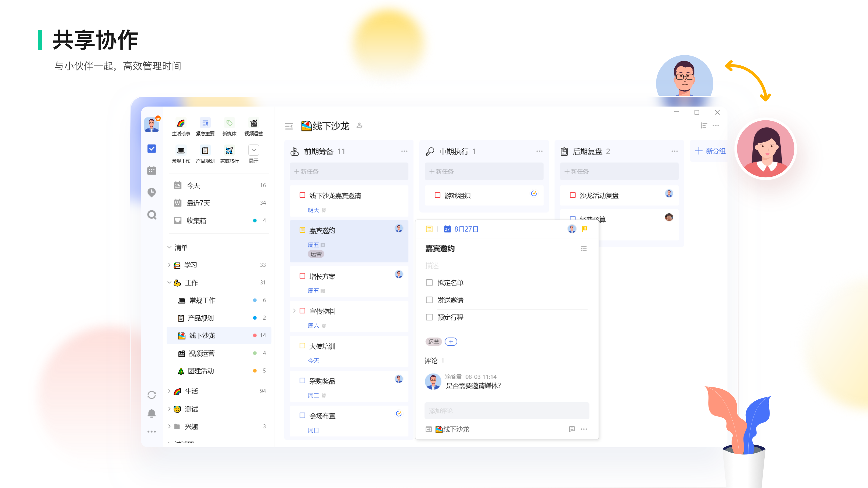Mark the 游戏组织 task as complete

pos(438,195)
